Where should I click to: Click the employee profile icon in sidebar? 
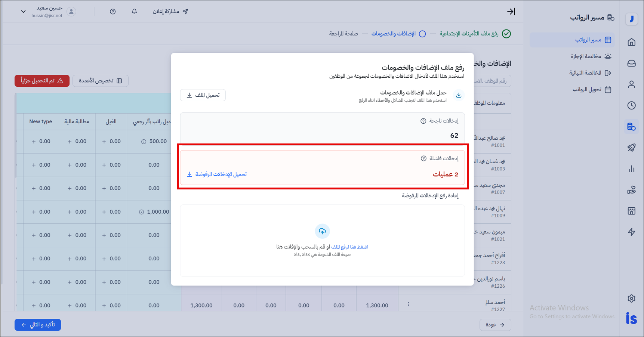(631, 84)
